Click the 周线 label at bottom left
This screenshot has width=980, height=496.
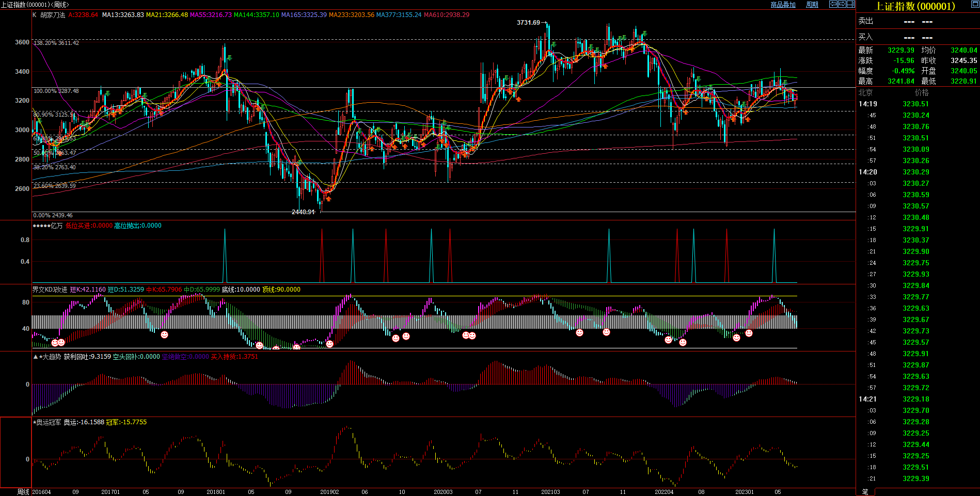pyautogui.click(x=23, y=492)
